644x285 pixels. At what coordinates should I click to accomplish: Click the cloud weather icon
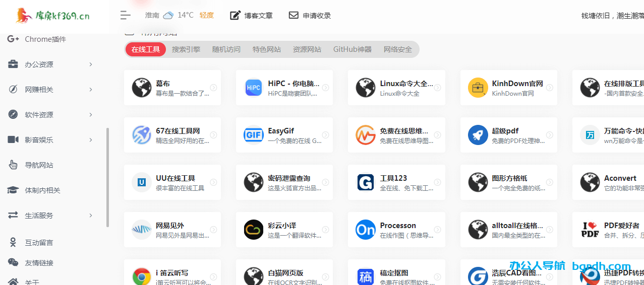coord(168,16)
